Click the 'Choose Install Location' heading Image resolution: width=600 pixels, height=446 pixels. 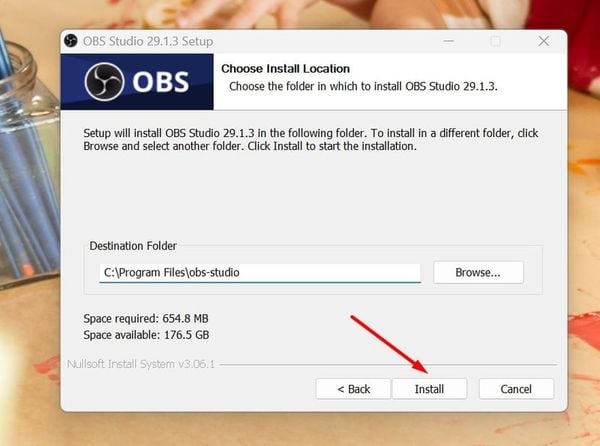coord(285,68)
